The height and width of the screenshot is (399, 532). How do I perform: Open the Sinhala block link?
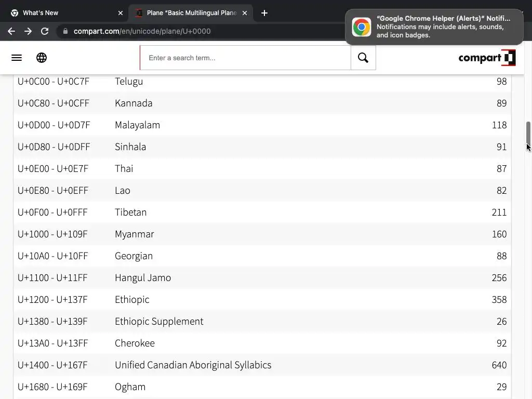pyautogui.click(x=130, y=147)
